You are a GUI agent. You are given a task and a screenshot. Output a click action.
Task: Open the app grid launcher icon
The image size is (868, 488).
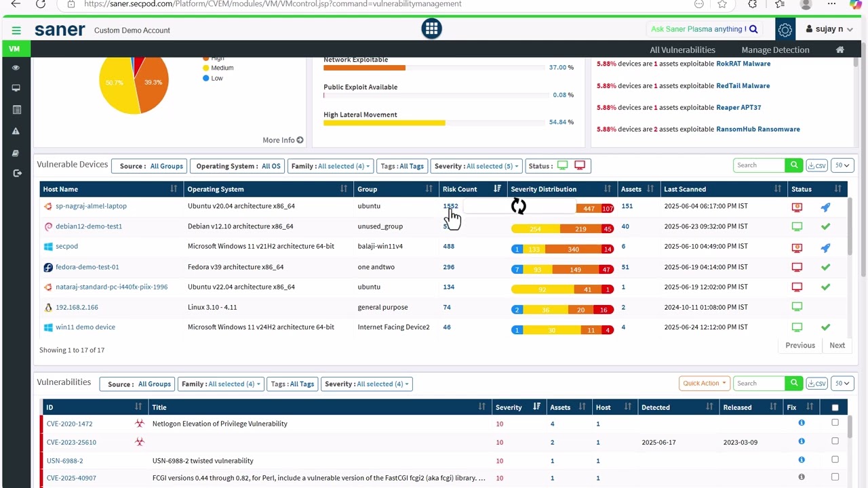[x=431, y=28]
